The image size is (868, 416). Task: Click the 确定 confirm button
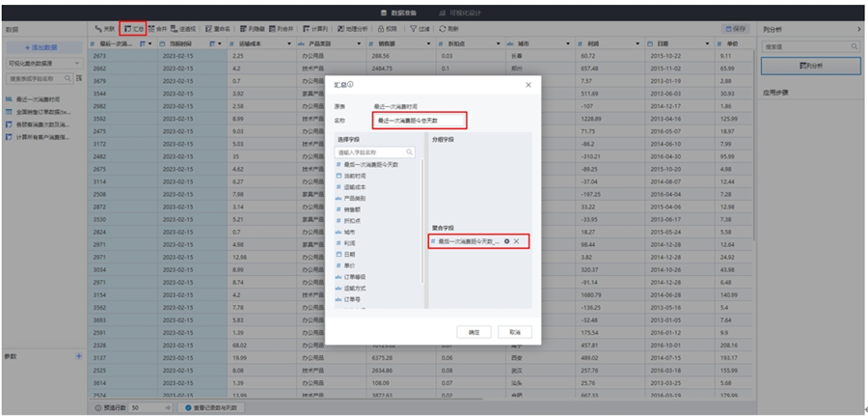coord(474,331)
